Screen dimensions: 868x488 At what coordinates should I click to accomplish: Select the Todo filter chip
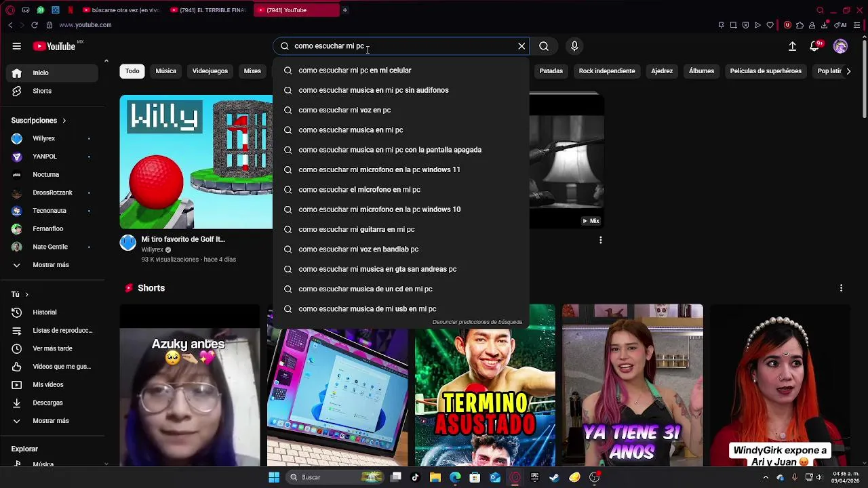(x=132, y=71)
